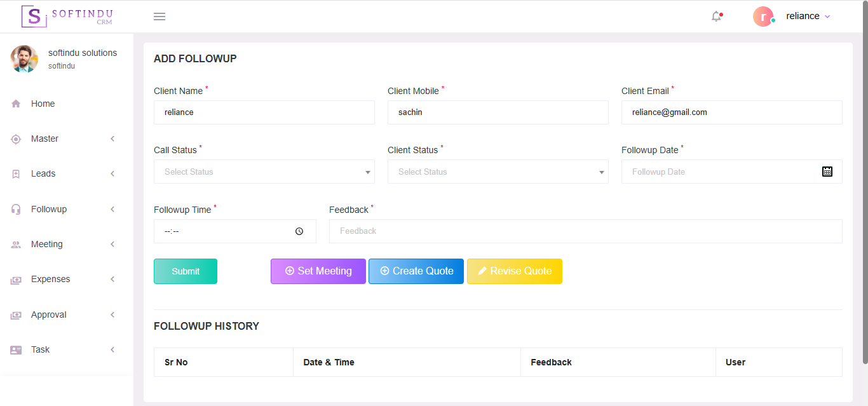Select the Home icon in the sidebar
The width and height of the screenshot is (868, 406).
pos(15,103)
